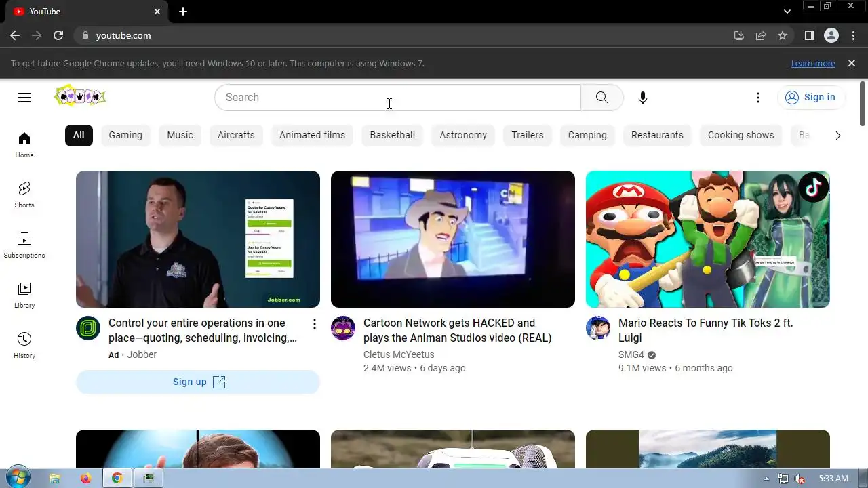Image resolution: width=868 pixels, height=488 pixels.
Task: Play the Cartoon Network hacked thumbnail
Action: (453, 239)
